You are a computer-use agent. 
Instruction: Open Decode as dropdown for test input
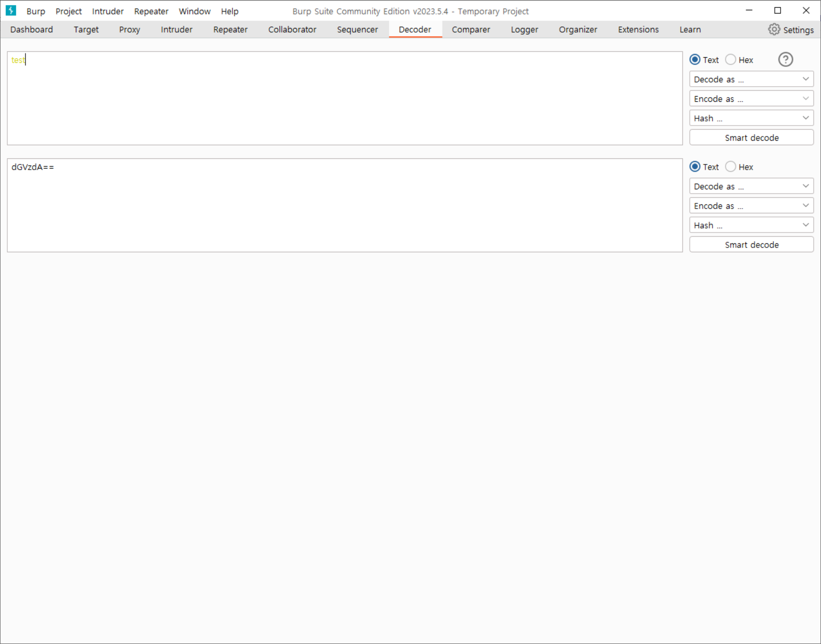[751, 79]
